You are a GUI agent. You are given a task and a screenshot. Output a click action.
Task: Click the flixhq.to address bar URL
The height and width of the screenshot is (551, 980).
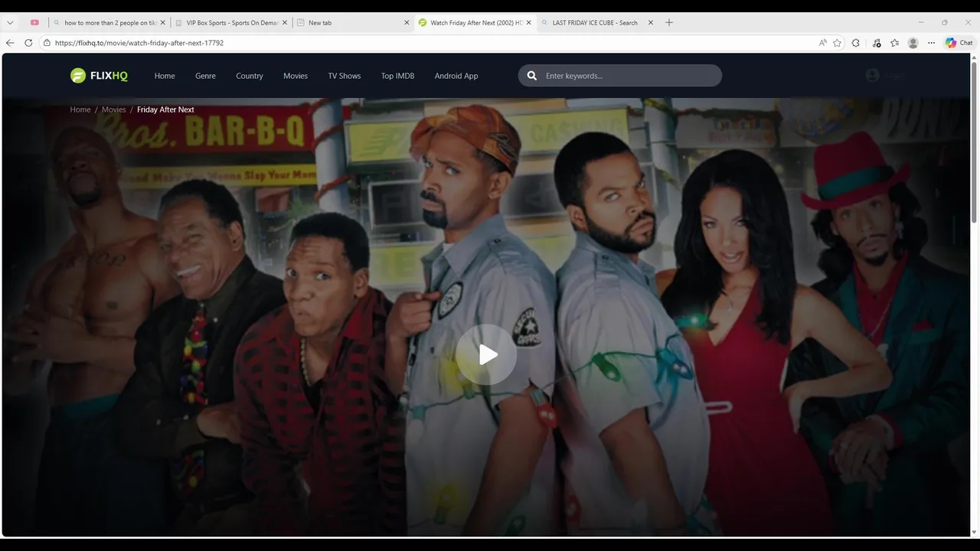139,43
